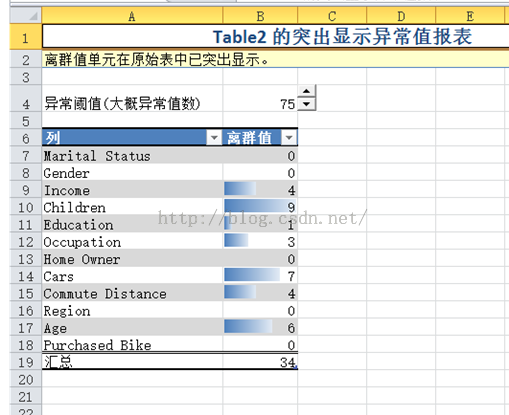Click the cell 'Occupation'
Image resolution: width=509 pixels, height=415 pixels.
[x=132, y=241]
